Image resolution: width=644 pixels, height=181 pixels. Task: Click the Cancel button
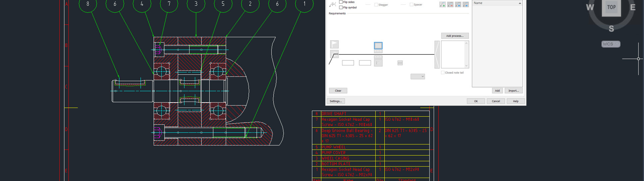pyautogui.click(x=496, y=101)
